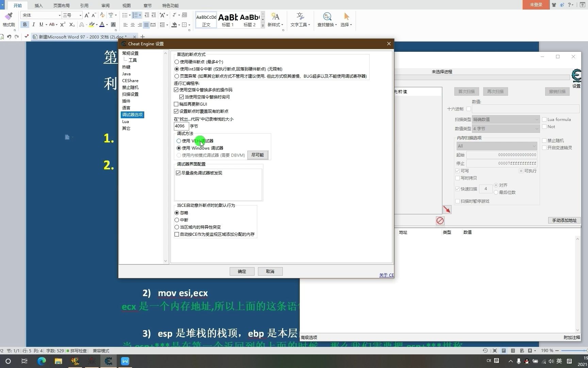This screenshot has width=588, height=368.
Task: Select 使用硬件断点 (最多4个) radio option
Action: pos(177,62)
